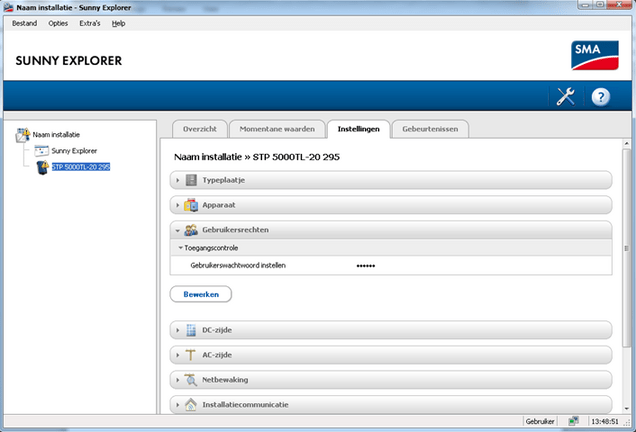Open the wrench settings icon in header
The image size is (636, 432).
566,96
